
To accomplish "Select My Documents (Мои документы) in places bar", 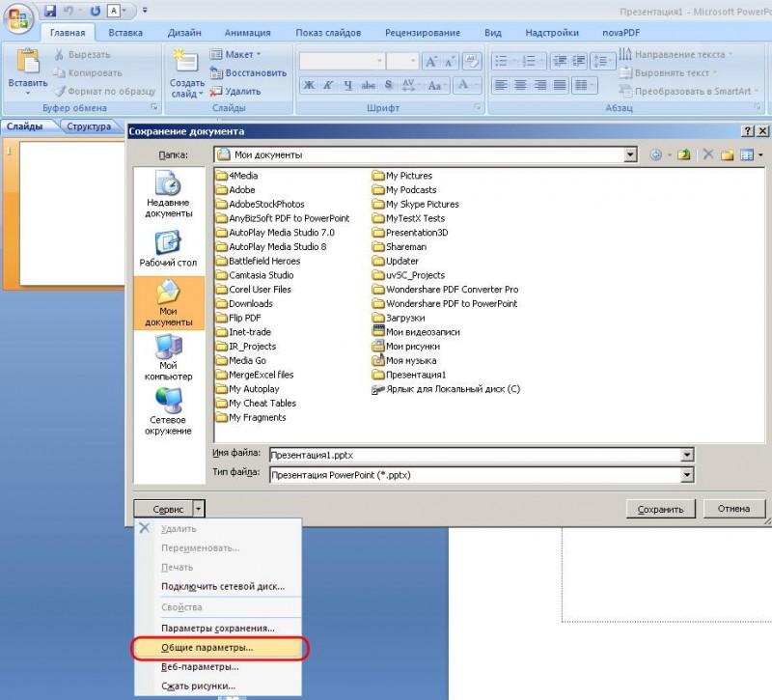I will 168,302.
